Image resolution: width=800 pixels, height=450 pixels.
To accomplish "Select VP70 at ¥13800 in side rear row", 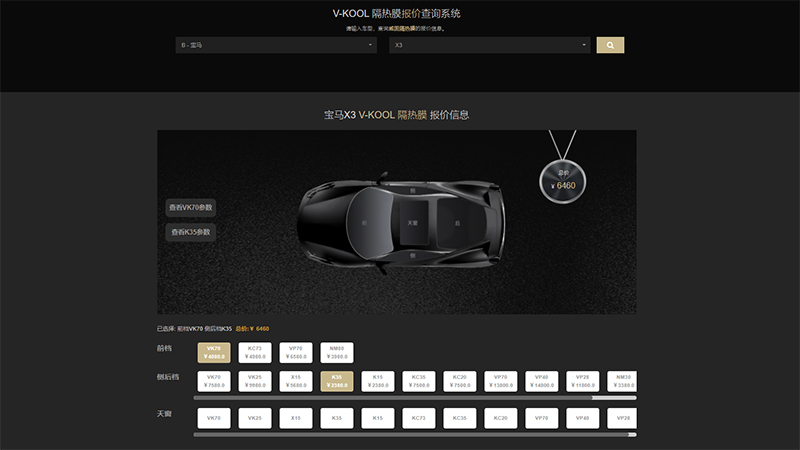I will [500, 381].
